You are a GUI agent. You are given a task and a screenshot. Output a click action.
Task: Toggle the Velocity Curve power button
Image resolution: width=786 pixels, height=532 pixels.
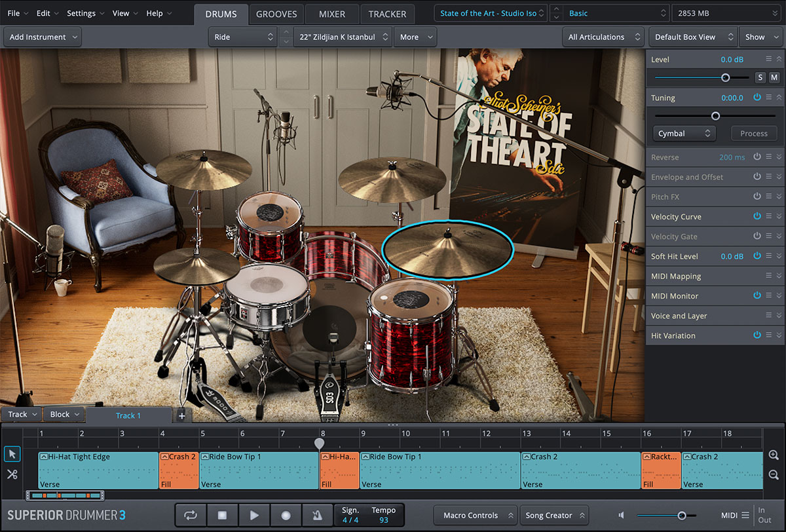click(757, 216)
